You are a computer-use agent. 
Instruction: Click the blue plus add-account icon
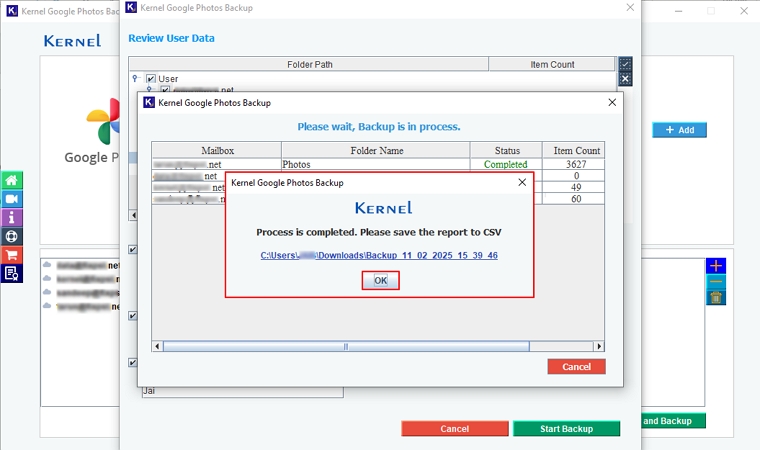point(716,266)
